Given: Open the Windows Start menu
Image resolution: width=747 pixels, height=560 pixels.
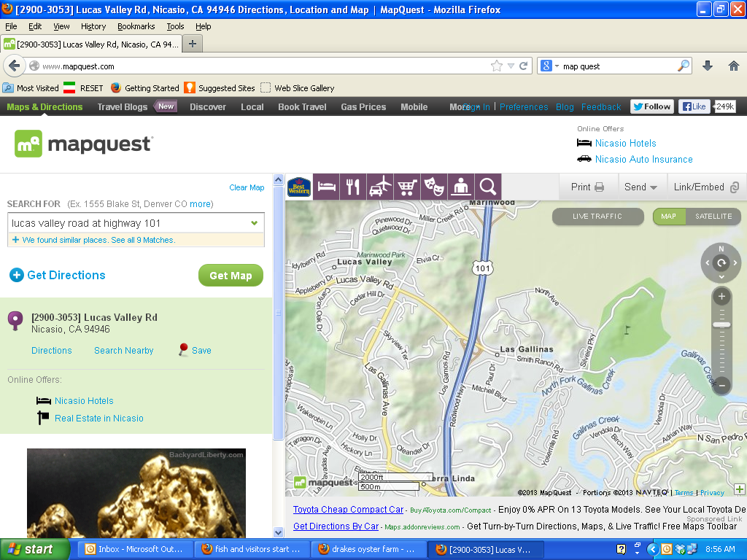Looking at the screenshot, I should coord(35,549).
